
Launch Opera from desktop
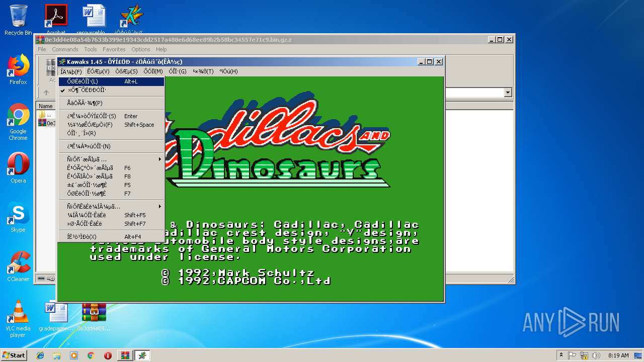click(x=18, y=168)
